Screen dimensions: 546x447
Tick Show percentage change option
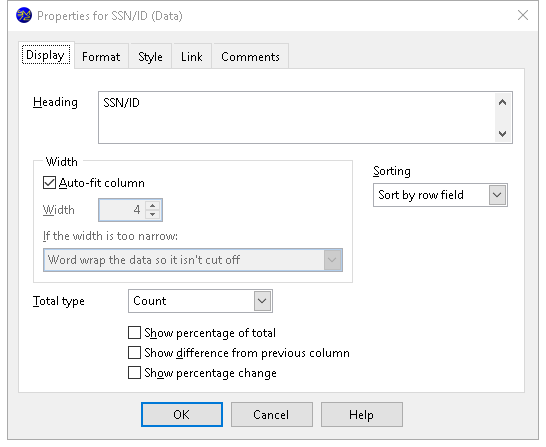point(134,373)
